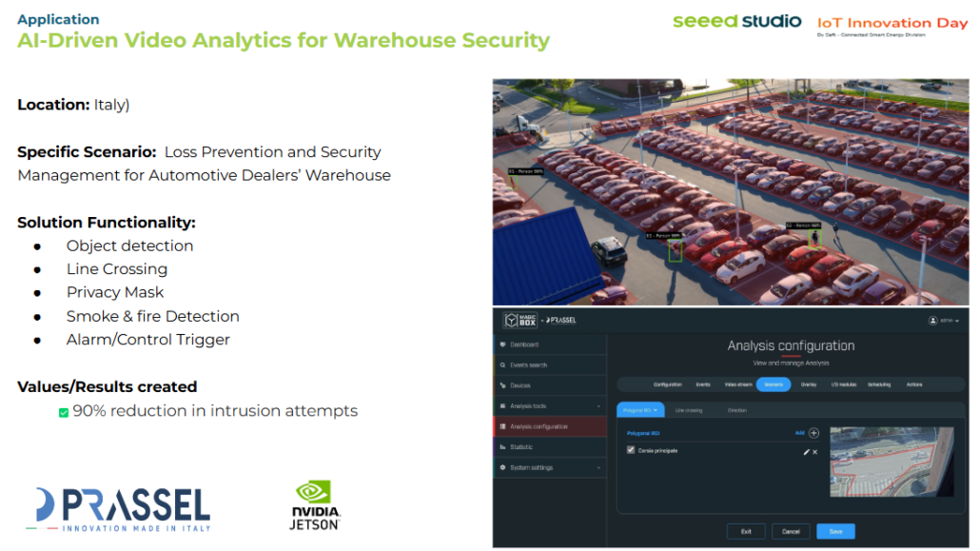The image size is (980, 551).
Task: Click the Save button
Action: (x=835, y=531)
